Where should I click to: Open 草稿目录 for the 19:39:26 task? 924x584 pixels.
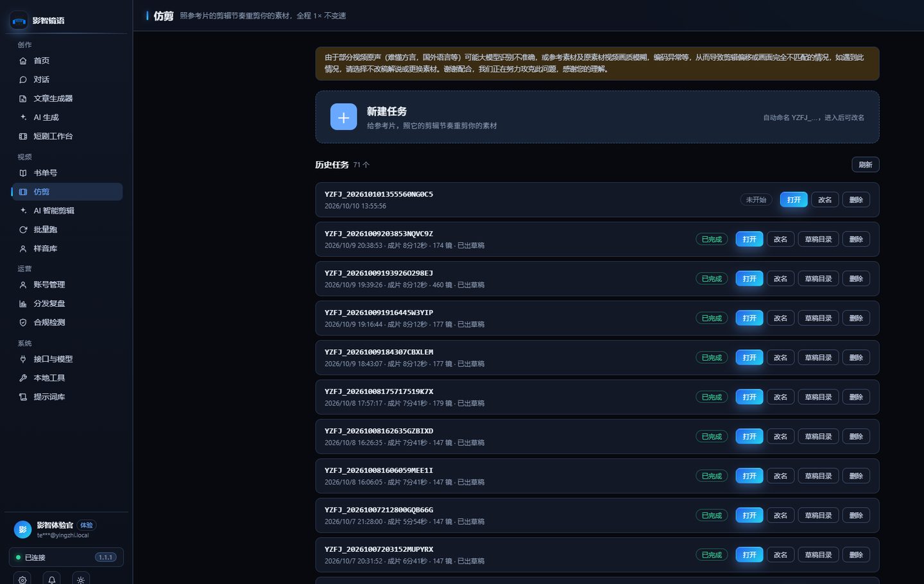[818, 279]
